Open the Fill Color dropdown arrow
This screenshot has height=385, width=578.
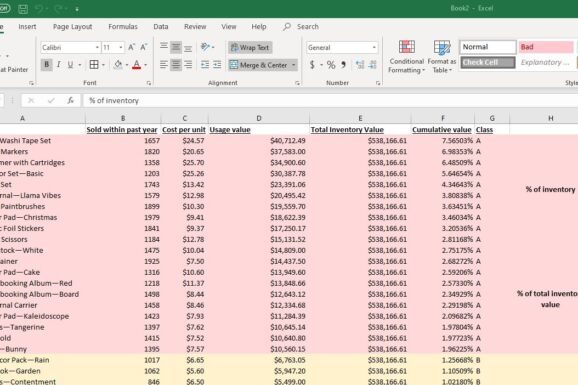click(127, 65)
